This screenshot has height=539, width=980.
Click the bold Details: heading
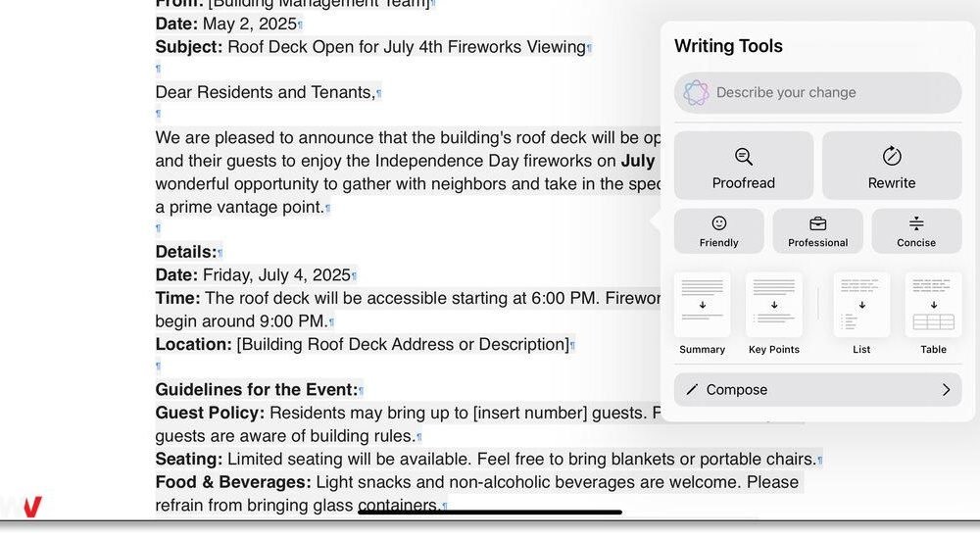(x=185, y=252)
